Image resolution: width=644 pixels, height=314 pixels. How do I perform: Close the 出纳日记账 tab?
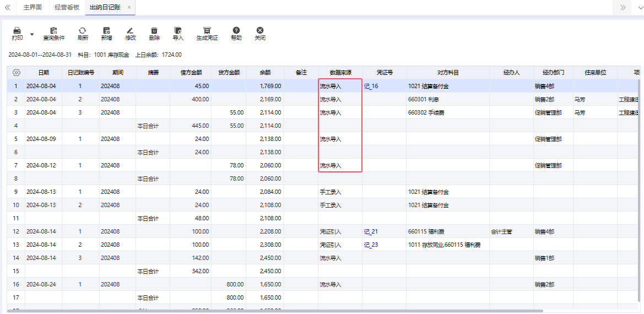click(129, 7)
